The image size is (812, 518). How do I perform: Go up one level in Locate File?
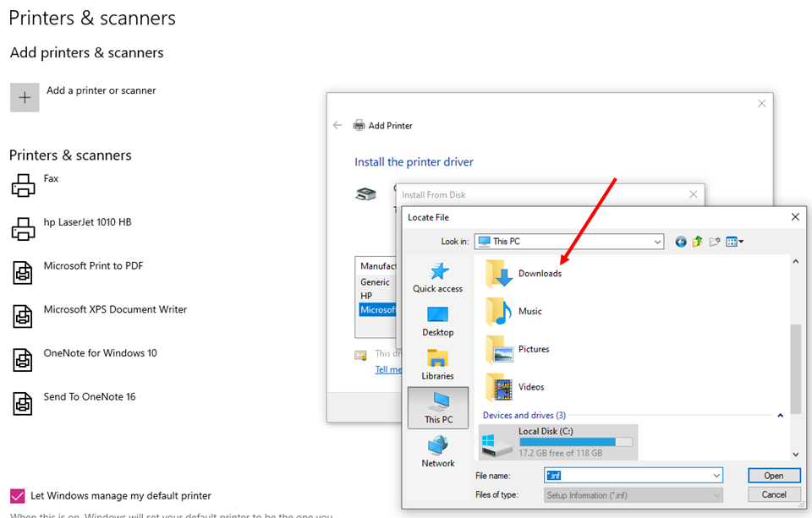[x=698, y=242]
